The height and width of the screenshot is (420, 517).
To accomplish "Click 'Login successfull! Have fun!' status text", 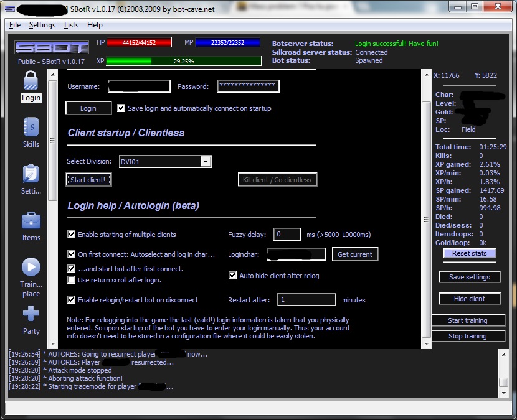I will [x=397, y=44].
